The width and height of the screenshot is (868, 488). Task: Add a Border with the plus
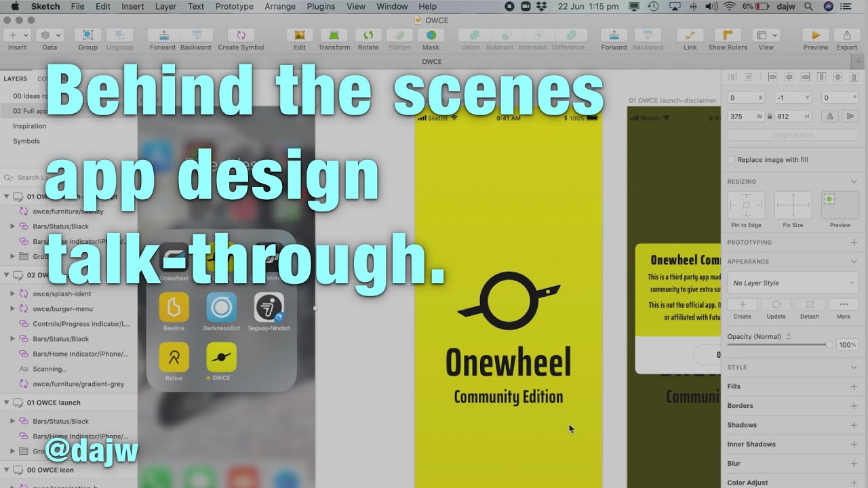854,406
